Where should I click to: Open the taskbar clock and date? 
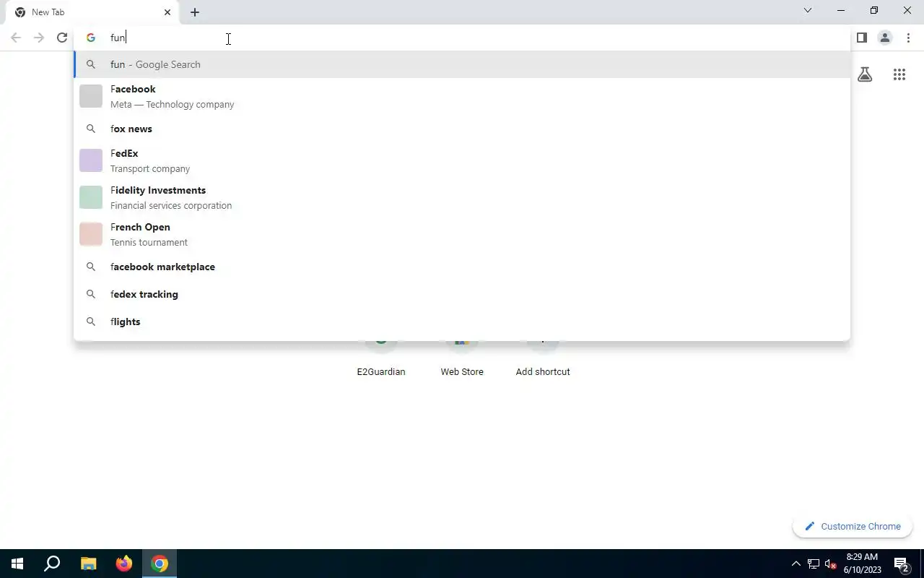[862, 564]
